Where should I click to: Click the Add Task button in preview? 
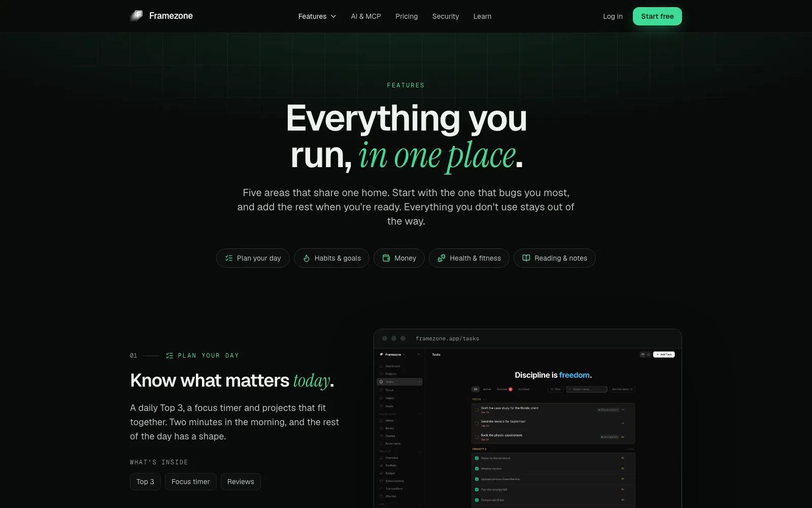pos(664,355)
